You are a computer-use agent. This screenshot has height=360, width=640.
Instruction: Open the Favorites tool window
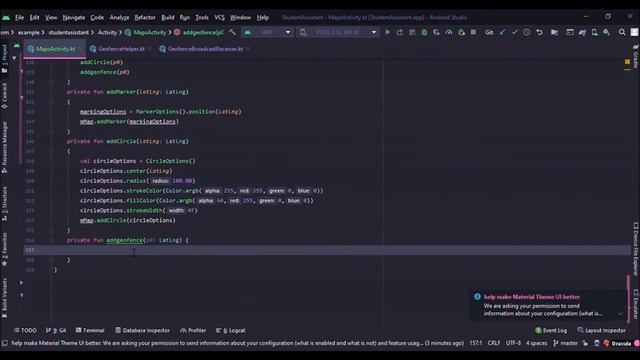[4, 249]
